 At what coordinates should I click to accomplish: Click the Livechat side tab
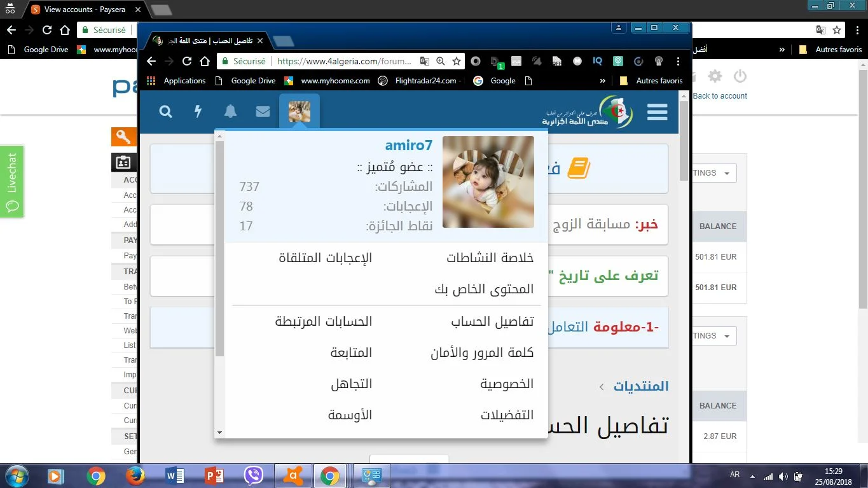pyautogui.click(x=12, y=181)
